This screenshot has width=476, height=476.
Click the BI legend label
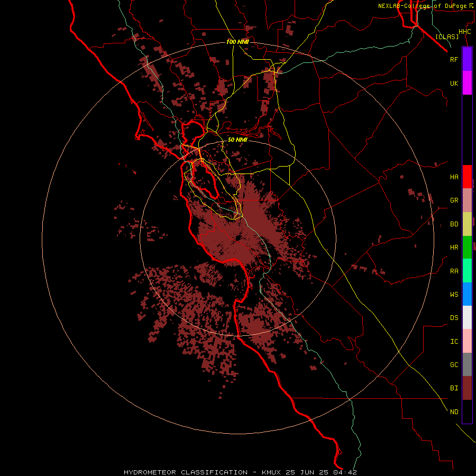point(454,388)
